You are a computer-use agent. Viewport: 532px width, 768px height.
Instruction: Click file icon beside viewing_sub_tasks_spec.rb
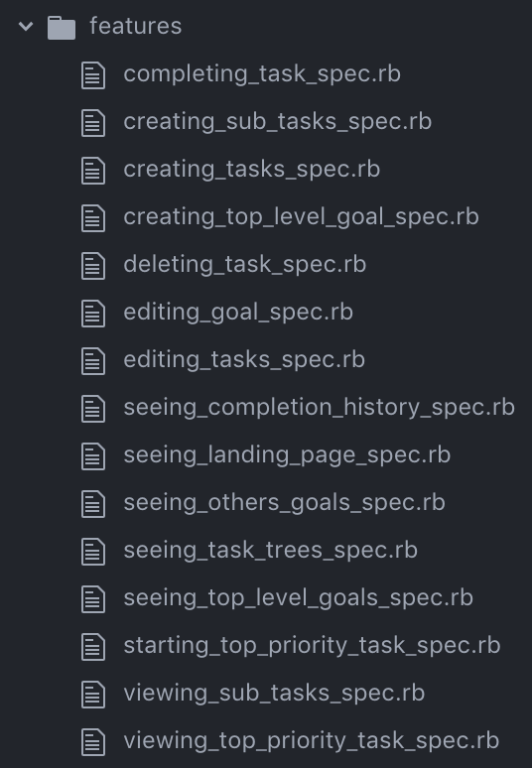(93, 694)
